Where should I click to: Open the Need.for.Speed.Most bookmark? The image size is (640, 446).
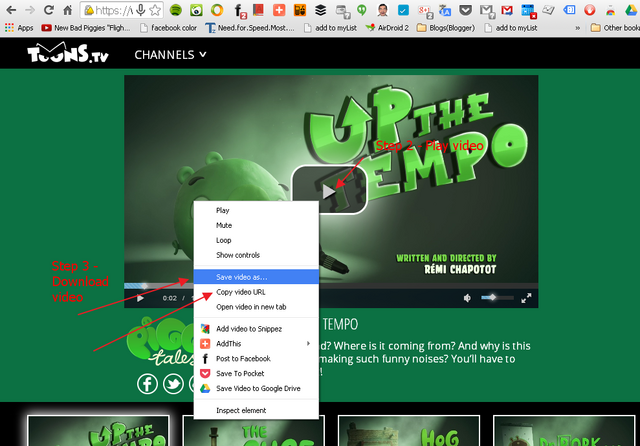[250, 28]
